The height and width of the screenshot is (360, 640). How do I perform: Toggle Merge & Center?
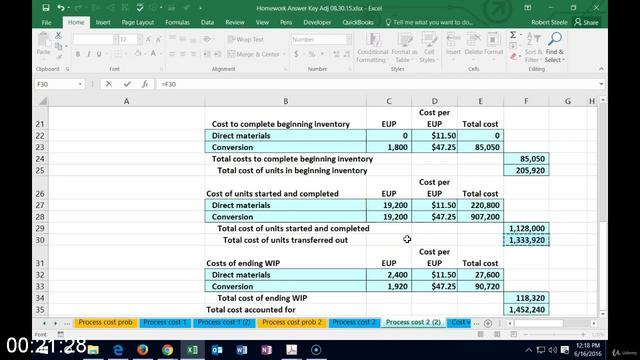coord(253,54)
